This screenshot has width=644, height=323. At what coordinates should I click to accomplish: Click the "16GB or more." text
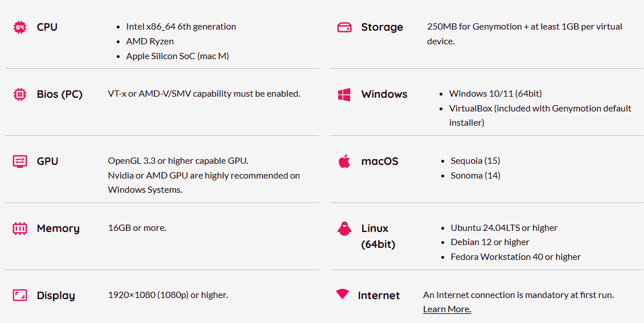coord(137,228)
